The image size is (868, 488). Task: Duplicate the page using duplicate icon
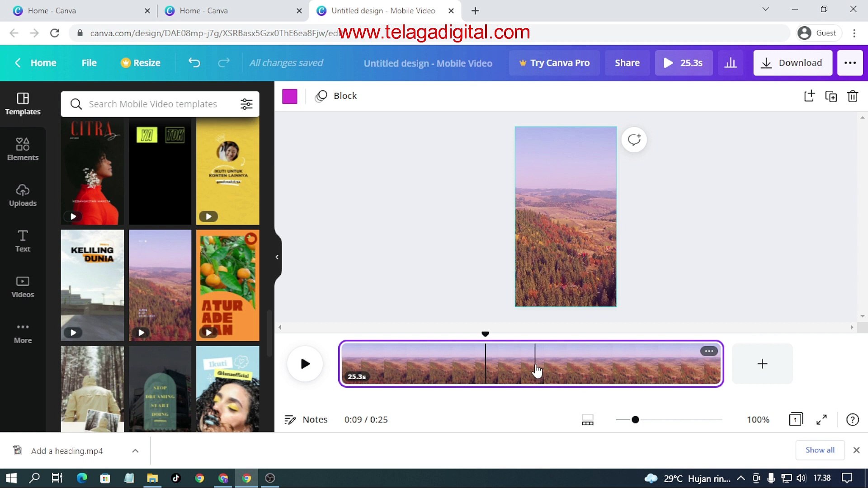[x=831, y=96]
